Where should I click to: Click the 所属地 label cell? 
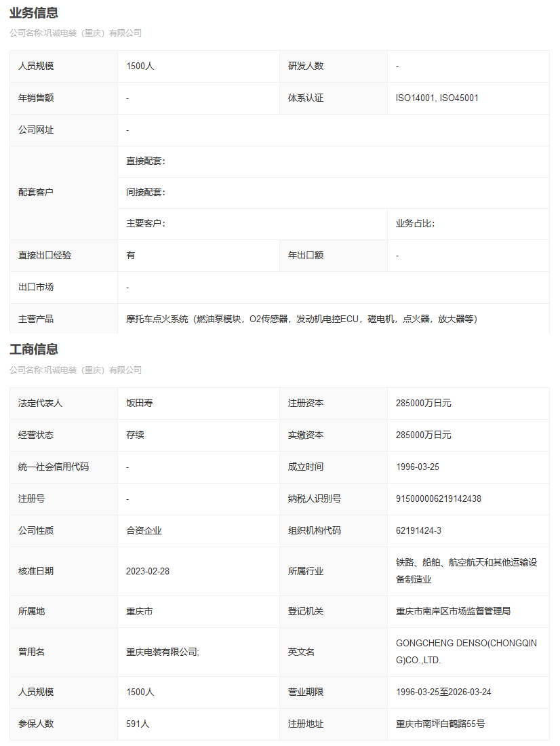pyautogui.click(x=64, y=612)
